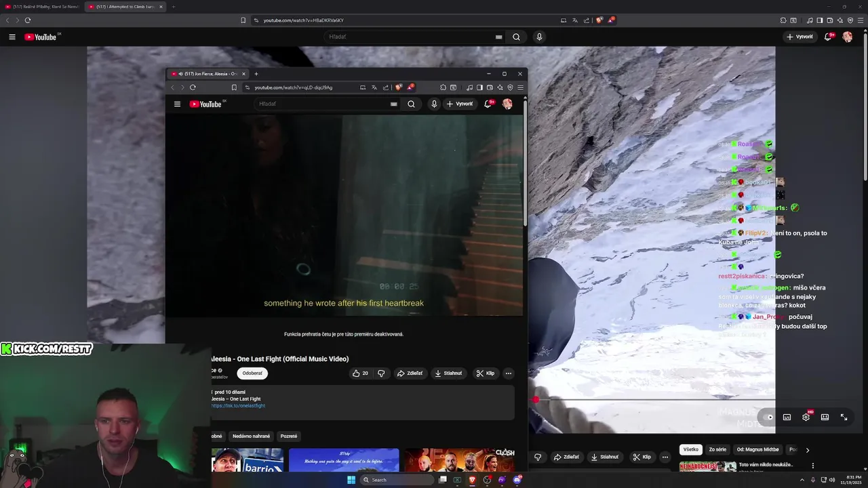Click the search magnifier in background YouTube header
Viewport: 868px width, 488px height.
[x=516, y=37]
